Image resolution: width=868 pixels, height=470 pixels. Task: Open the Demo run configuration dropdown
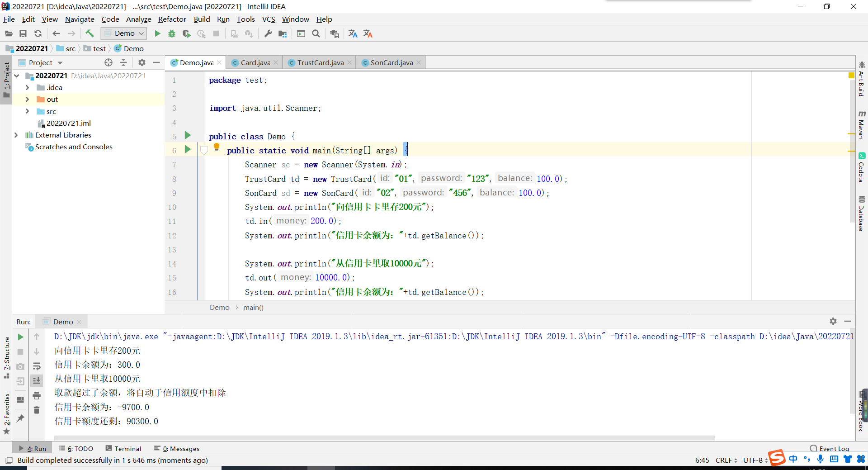click(x=124, y=33)
